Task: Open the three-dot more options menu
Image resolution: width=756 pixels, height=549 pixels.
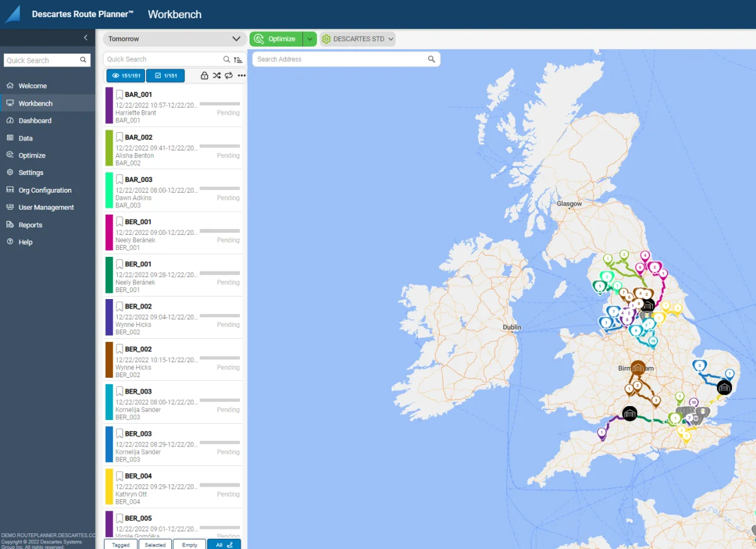Action: [241, 76]
